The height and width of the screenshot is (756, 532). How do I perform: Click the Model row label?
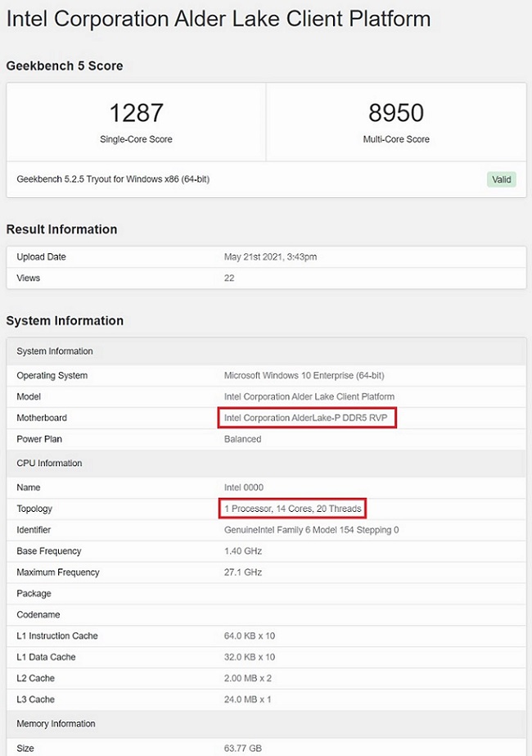(x=29, y=396)
